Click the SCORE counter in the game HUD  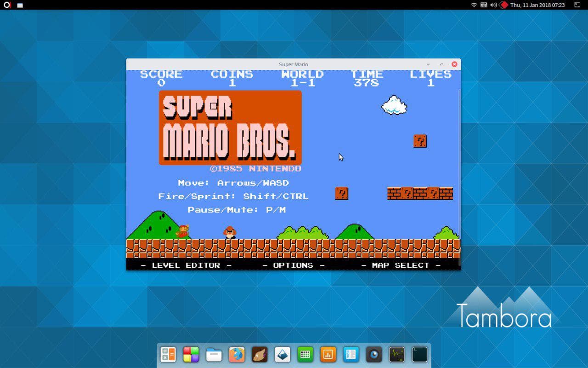pos(161,78)
